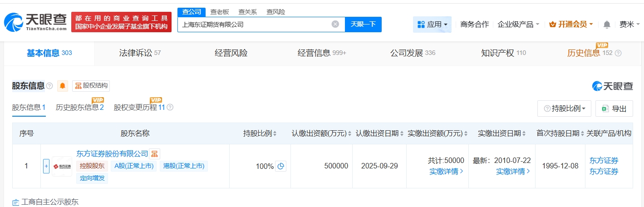The width and height of the screenshot is (644, 207).
Task: Click the question mark icon beside 历史信息
Action: tap(618, 53)
